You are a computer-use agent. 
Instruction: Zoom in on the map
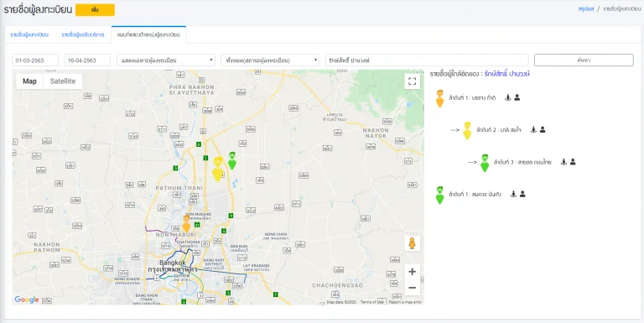pos(413,272)
